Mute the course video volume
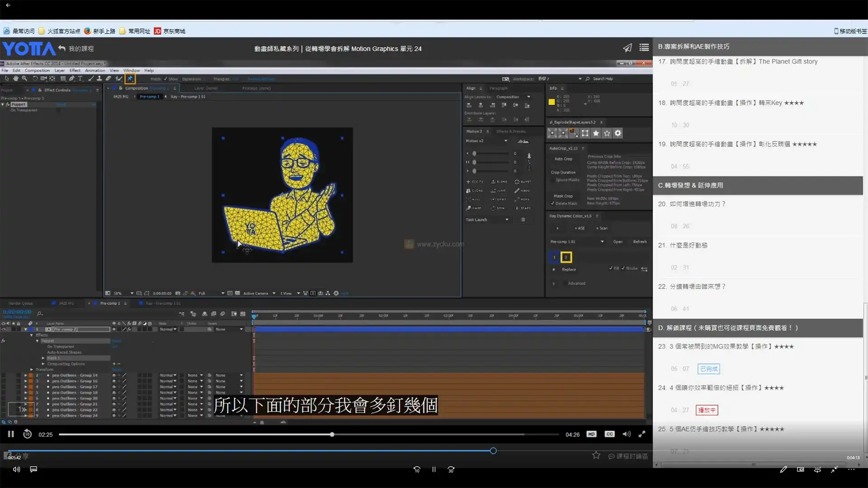This screenshot has width=868, height=488. click(626, 434)
